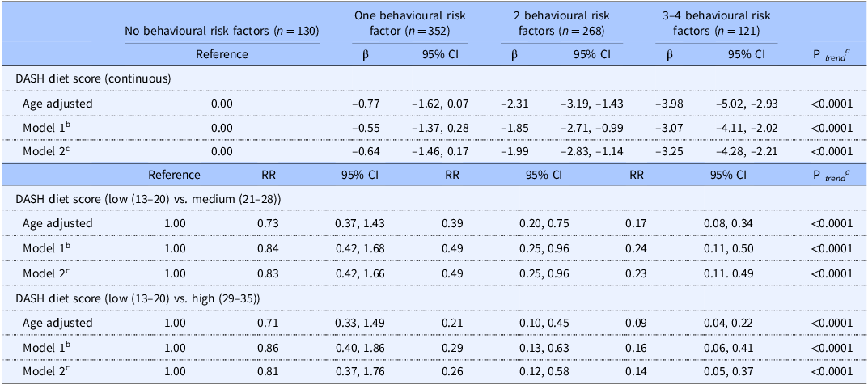Click the confidence interval '−5.02, −2.93'

(x=748, y=104)
